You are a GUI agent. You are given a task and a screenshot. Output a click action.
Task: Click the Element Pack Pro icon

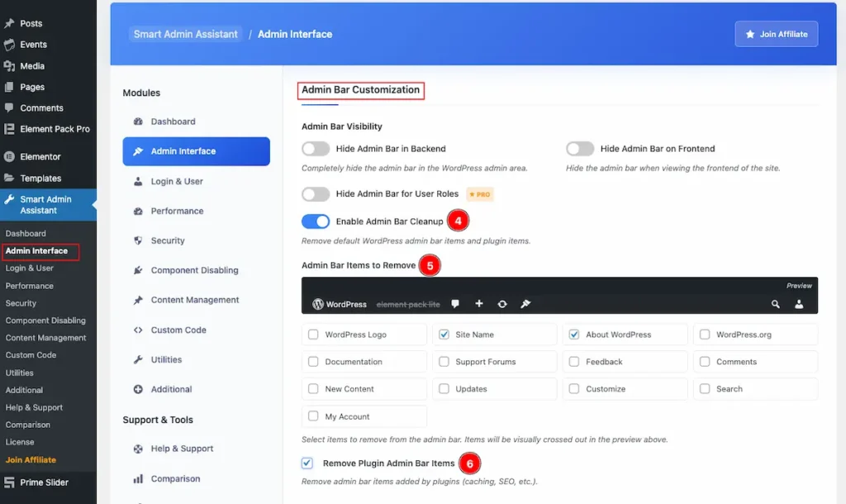coord(9,129)
